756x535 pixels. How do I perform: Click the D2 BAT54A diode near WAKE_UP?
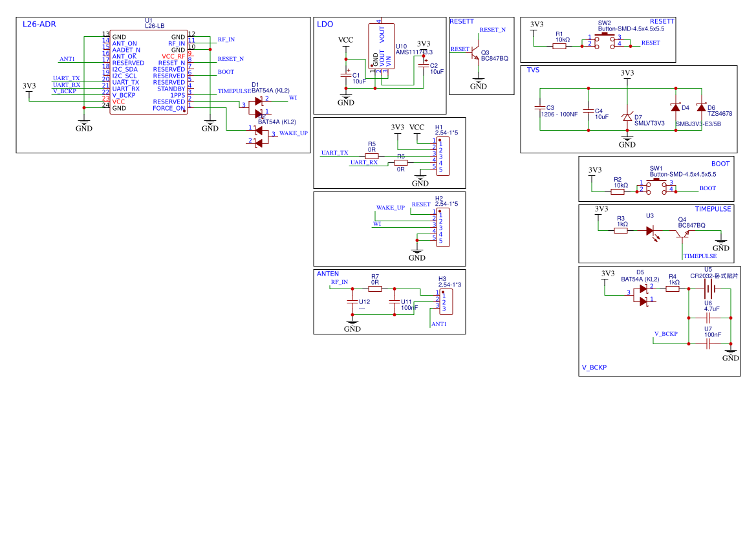[259, 136]
